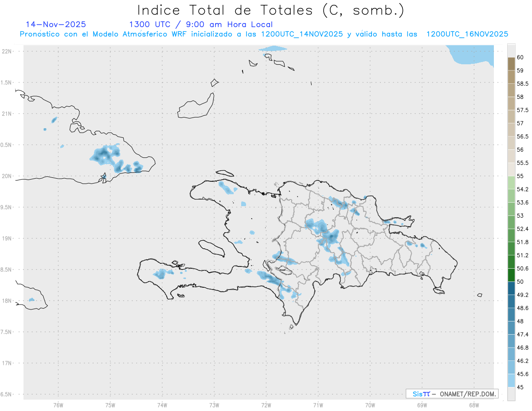Click the legend value "46.2"
This screenshot has width=532, height=411.
523,361
